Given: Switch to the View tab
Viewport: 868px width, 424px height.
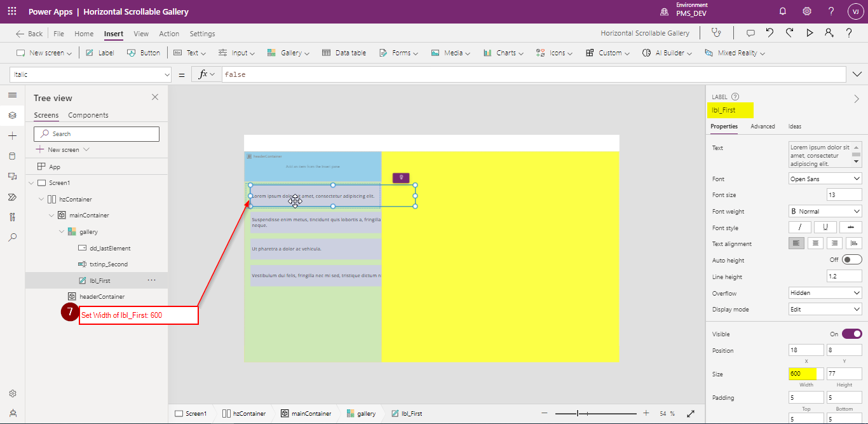Looking at the screenshot, I should (x=141, y=34).
